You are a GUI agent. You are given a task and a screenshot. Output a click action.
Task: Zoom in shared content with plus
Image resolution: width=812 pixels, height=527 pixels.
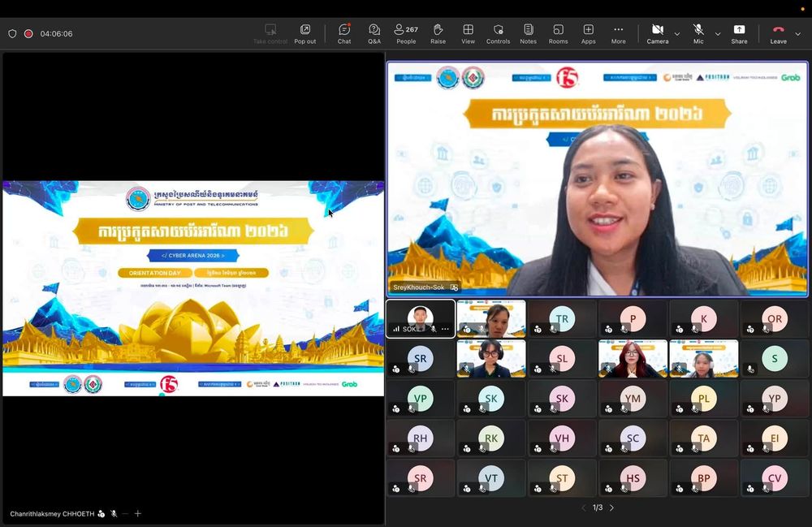click(138, 513)
